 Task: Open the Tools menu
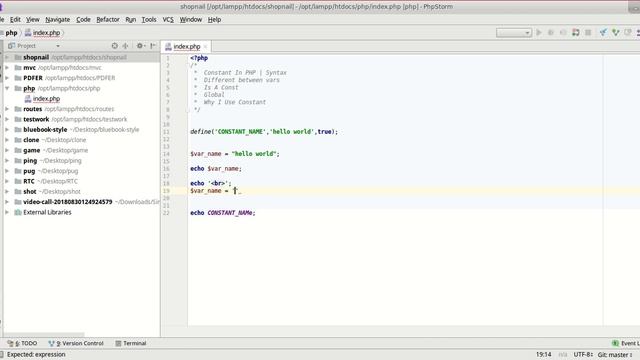click(149, 20)
